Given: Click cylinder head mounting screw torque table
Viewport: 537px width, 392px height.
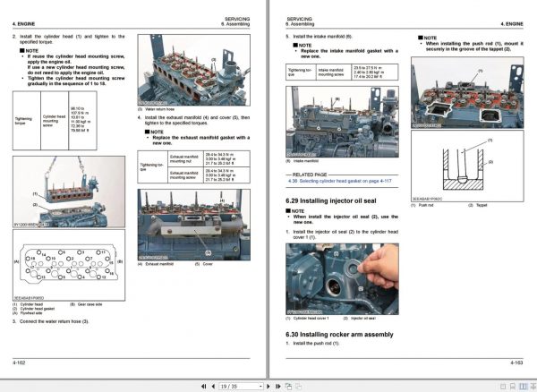Looking at the screenshot, I should pyautogui.click(x=55, y=121).
